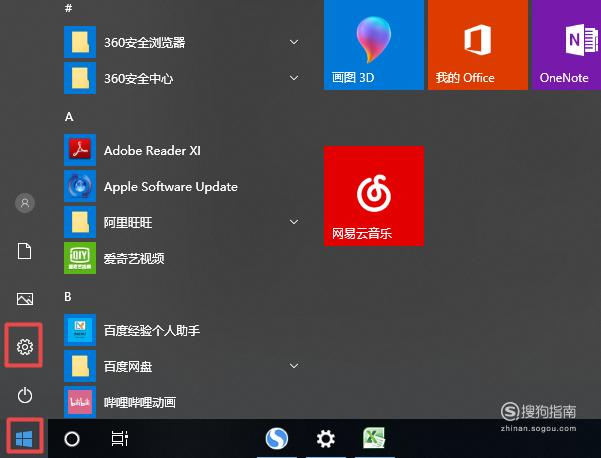Image resolution: width=601 pixels, height=458 pixels.
Task: Expand the 360安全中心 folder chevron
Action: coord(294,78)
